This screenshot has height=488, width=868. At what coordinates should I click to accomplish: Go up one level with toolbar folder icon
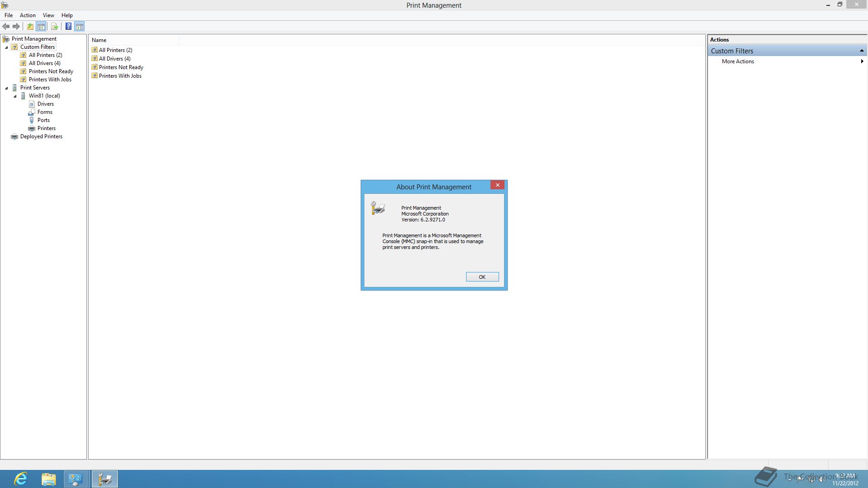pos(30,27)
